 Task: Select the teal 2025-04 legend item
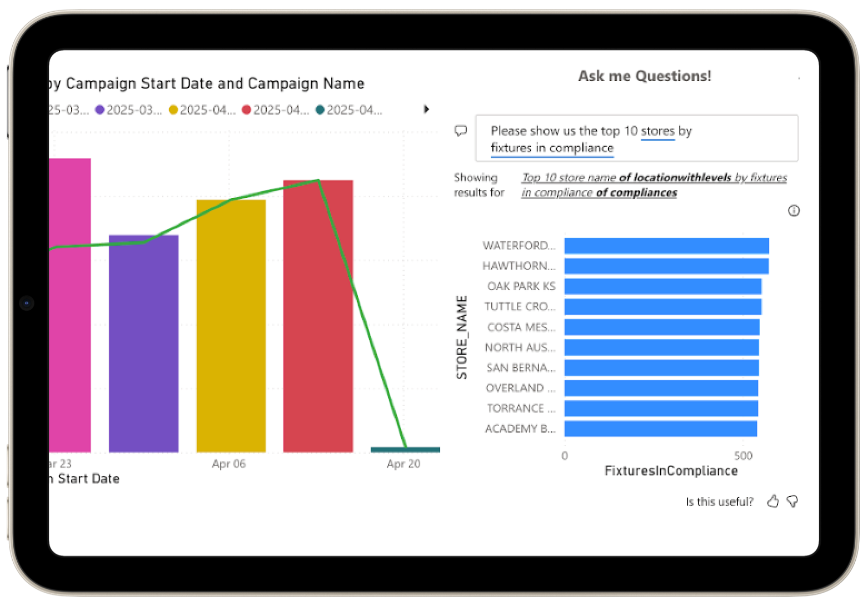(x=349, y=110)
